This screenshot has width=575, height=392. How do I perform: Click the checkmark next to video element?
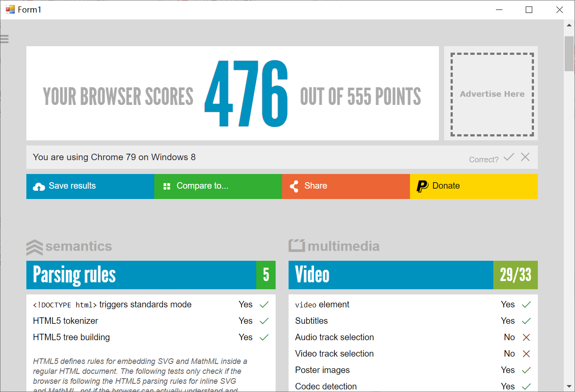click(526, 305)
